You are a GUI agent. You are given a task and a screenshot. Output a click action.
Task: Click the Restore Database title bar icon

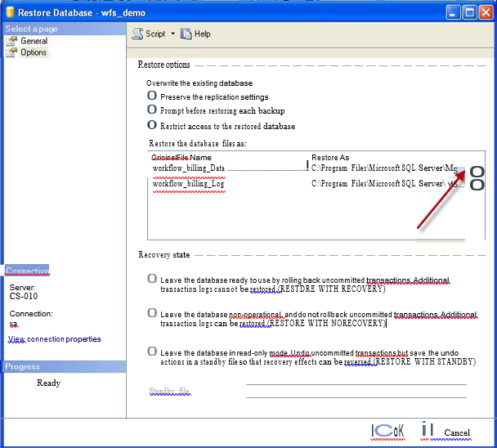click(x=10, y=12)
